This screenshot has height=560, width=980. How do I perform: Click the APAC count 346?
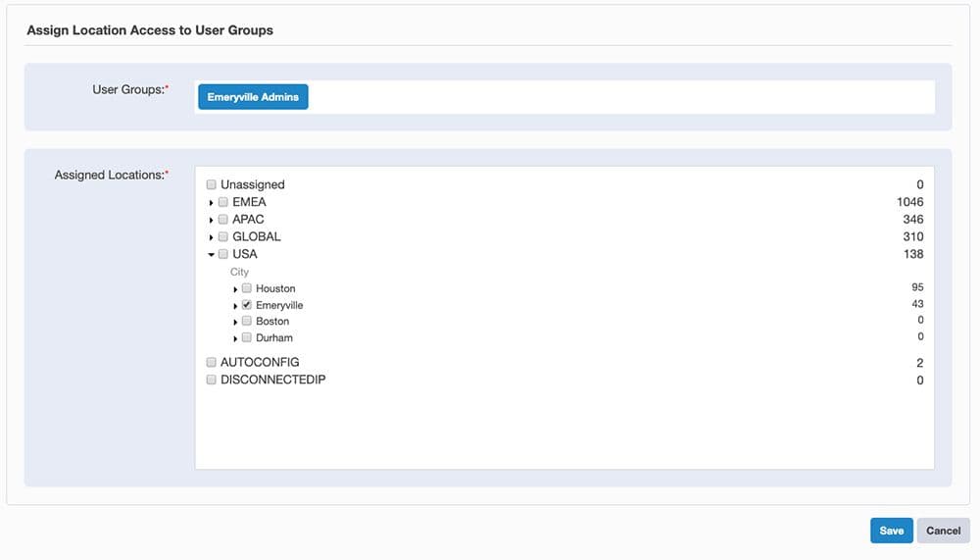point(913,220)
